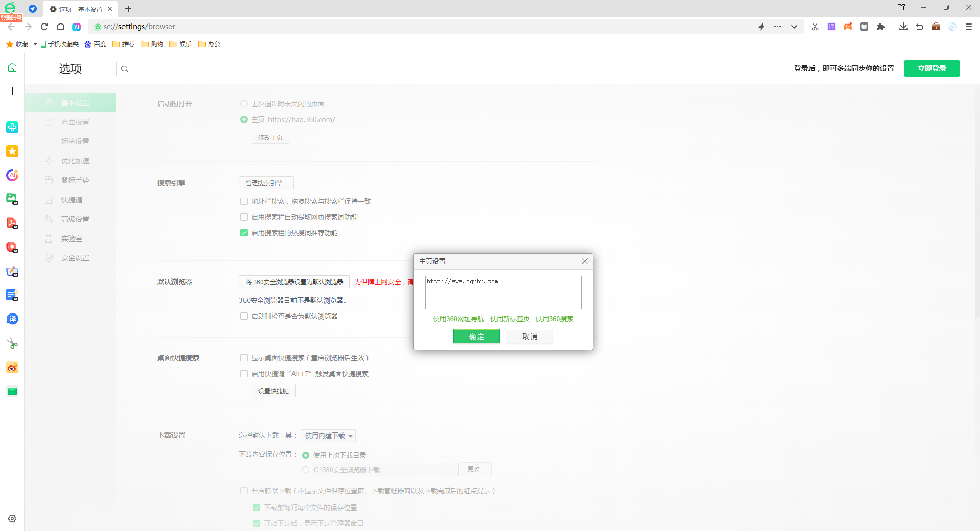This screenshot has width=980, height=531.
Task: Open the 推荐 bookmarks folder
Action: point(124,44)
